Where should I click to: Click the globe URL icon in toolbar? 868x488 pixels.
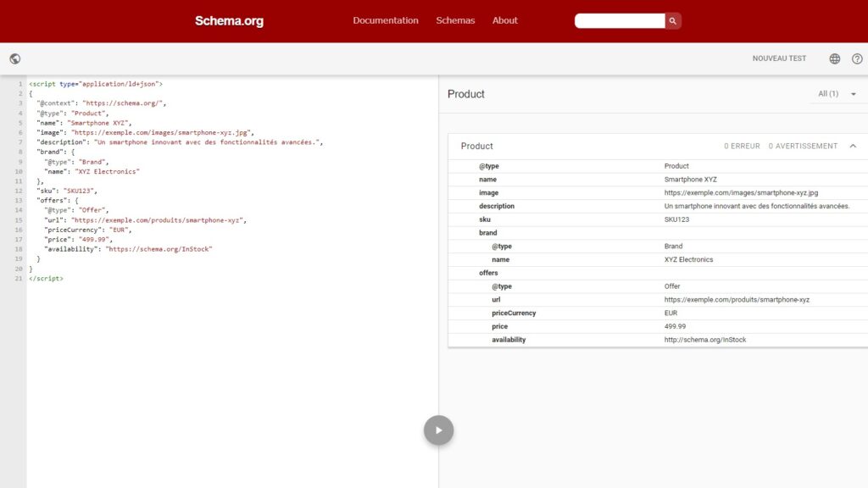click(15, 58)
